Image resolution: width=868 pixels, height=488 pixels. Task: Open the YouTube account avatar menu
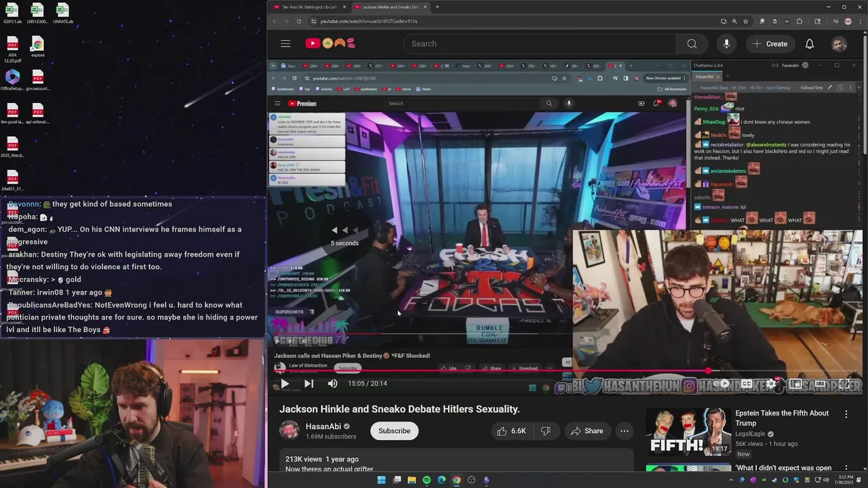[840, 43]
